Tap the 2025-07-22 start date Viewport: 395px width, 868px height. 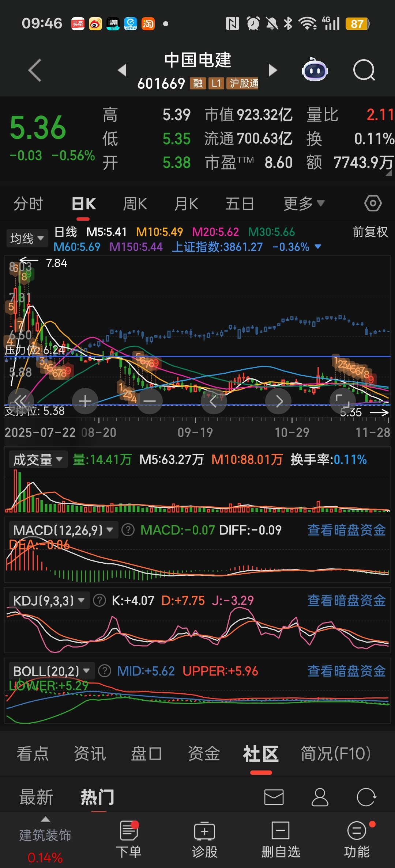pyautogui.click(x=40, y=433)
